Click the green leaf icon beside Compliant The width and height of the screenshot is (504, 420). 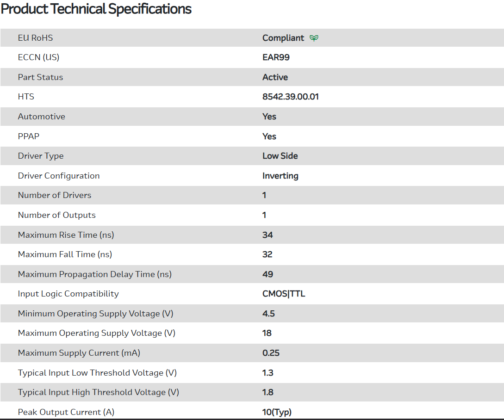click(x=314, y=38)
